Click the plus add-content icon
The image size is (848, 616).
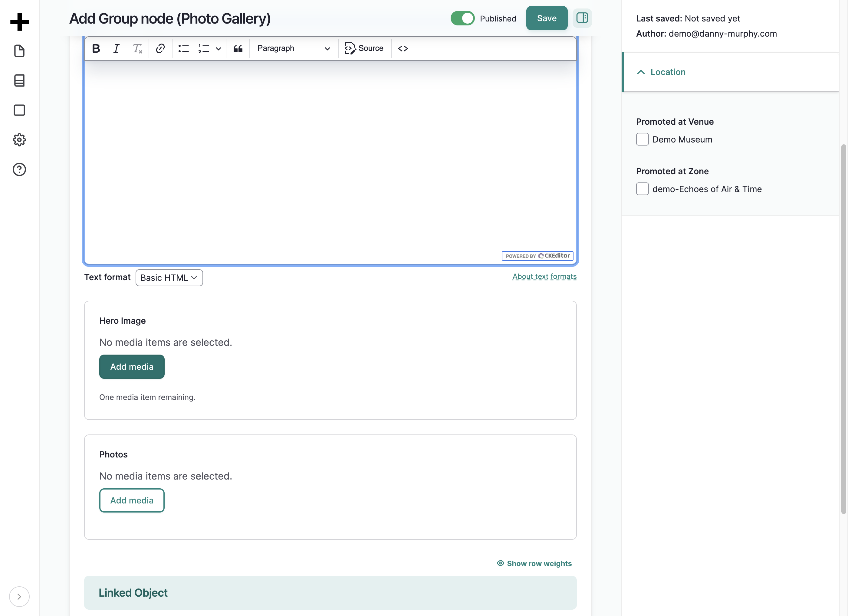tap(19, 22)
